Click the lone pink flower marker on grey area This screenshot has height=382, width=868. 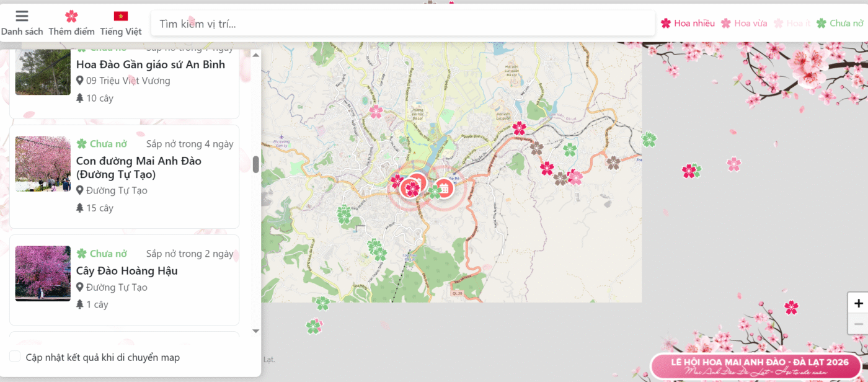[733, 164]
